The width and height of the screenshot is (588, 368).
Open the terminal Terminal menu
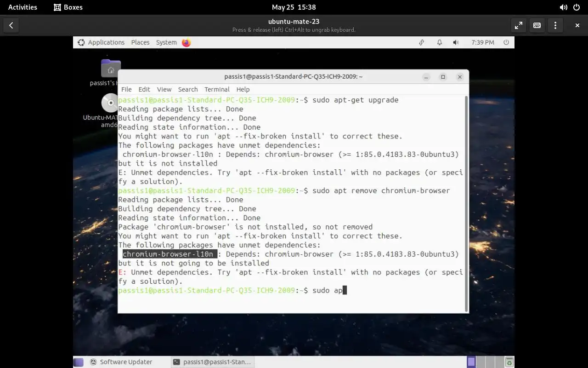(217, 89)
